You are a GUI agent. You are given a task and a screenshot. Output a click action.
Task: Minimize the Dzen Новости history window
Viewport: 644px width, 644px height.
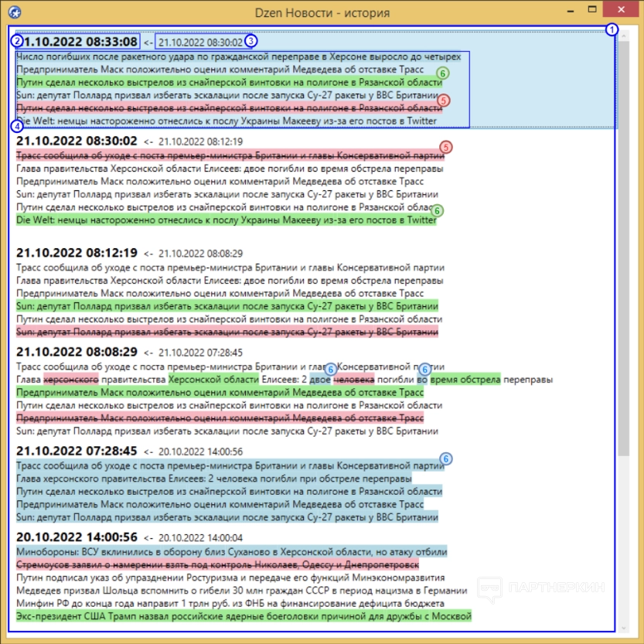point(571,11)
